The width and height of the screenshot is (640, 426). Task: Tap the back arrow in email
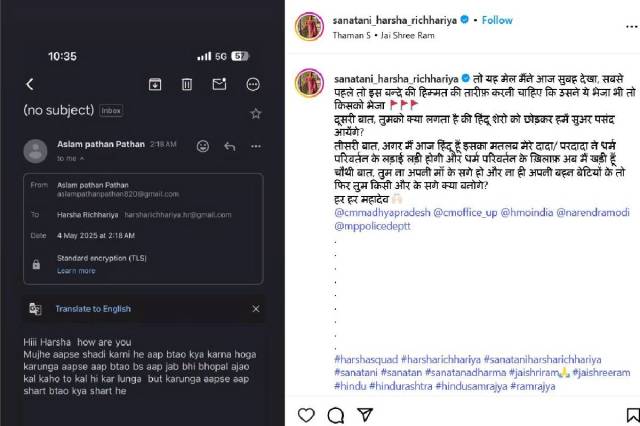pyautogui.click(x=30, y=84)
